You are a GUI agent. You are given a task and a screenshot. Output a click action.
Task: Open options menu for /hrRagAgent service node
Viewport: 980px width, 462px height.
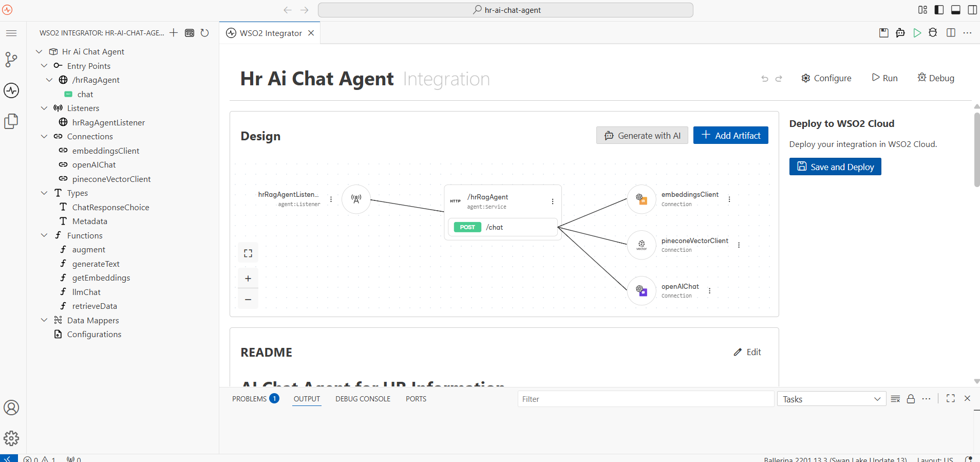point(553,201)
